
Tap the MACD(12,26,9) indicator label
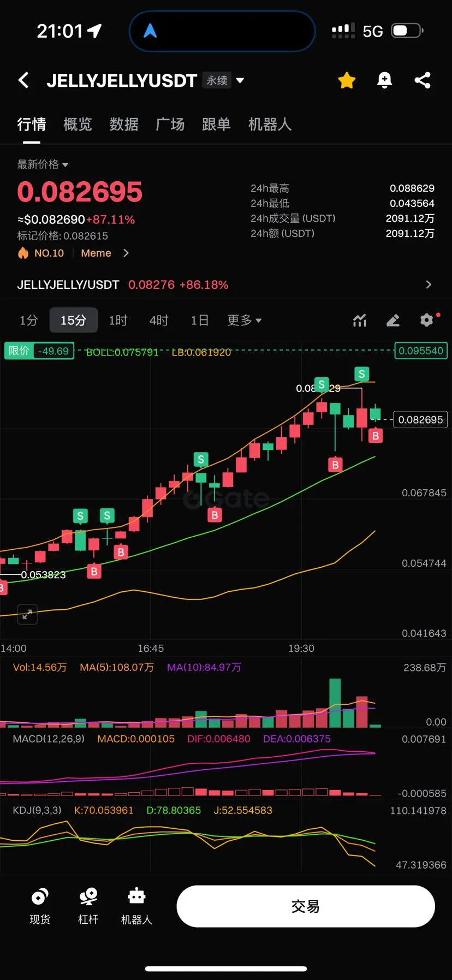coord(49,739)
